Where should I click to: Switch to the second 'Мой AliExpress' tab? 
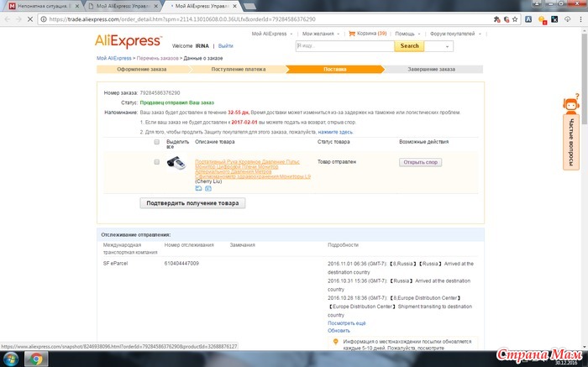(123, 6)
